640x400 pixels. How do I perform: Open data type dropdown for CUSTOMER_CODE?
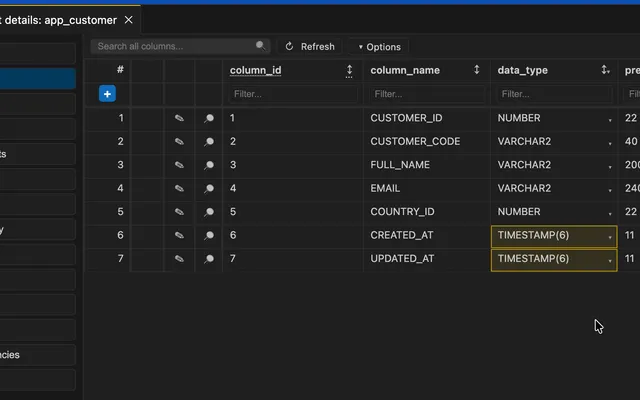610,143
